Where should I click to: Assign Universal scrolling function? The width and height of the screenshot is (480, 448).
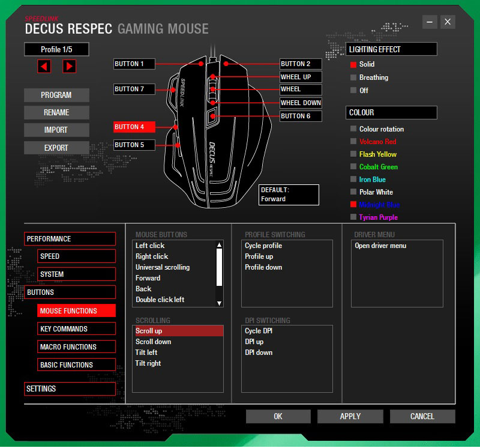point(175,267)
